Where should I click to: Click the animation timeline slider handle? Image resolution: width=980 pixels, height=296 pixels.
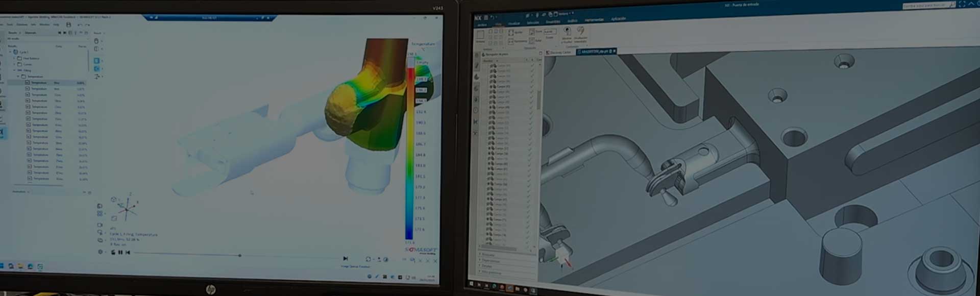(239, 255)
